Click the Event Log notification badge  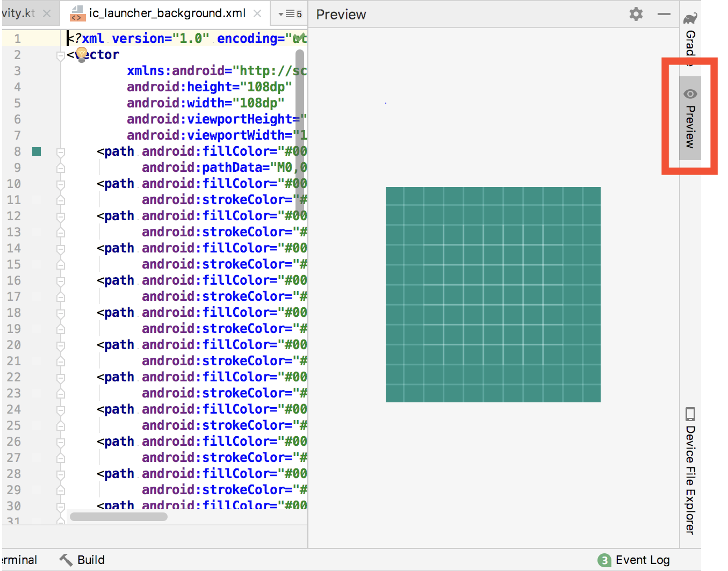click(x=604, y=560)
